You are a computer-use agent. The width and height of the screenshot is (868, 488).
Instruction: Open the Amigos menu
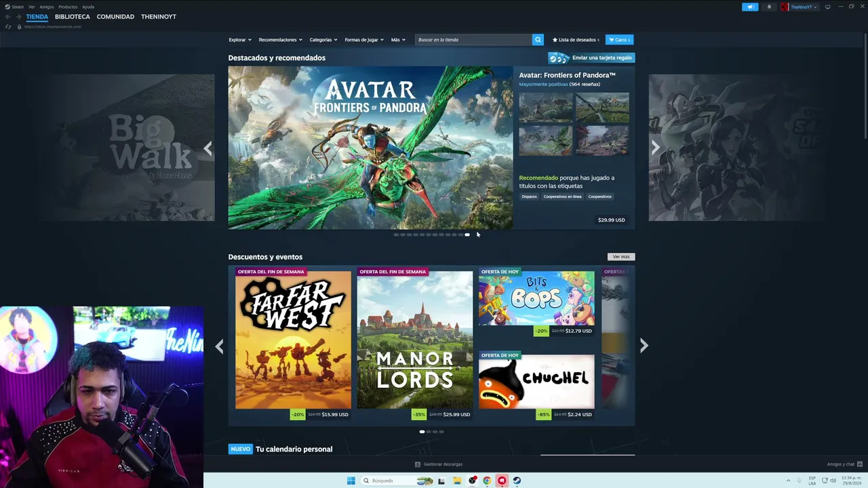[x=46, y=7]
